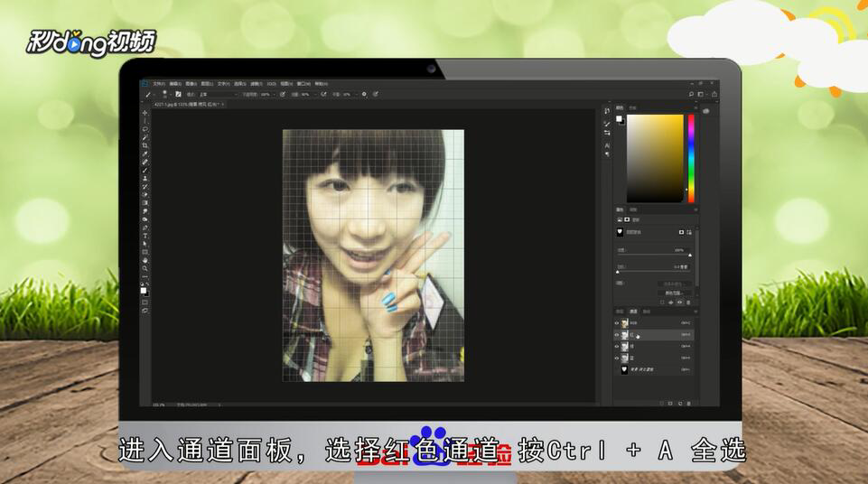The height and width of the screenshot is (484, 868).
Task: Open the Window menu
Action: 303,83
